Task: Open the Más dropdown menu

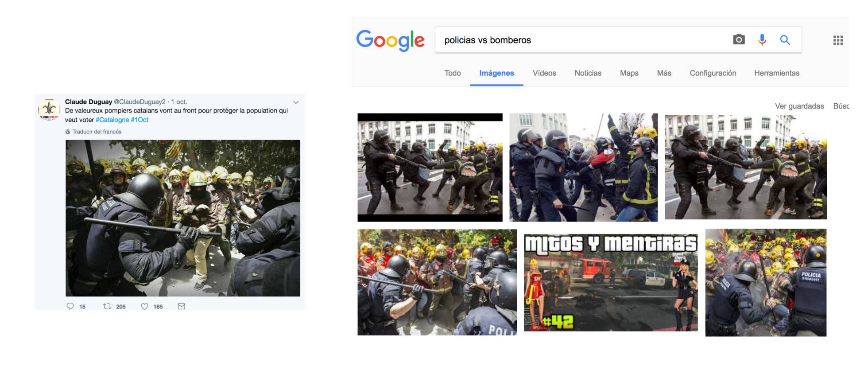Action: pyautogui.click(x=664, y=73)
